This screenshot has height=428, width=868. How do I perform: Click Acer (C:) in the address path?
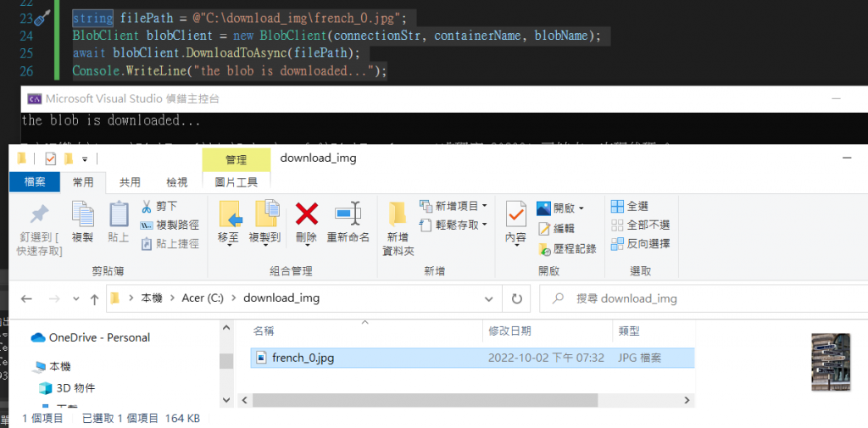click(x=203, y=298)
